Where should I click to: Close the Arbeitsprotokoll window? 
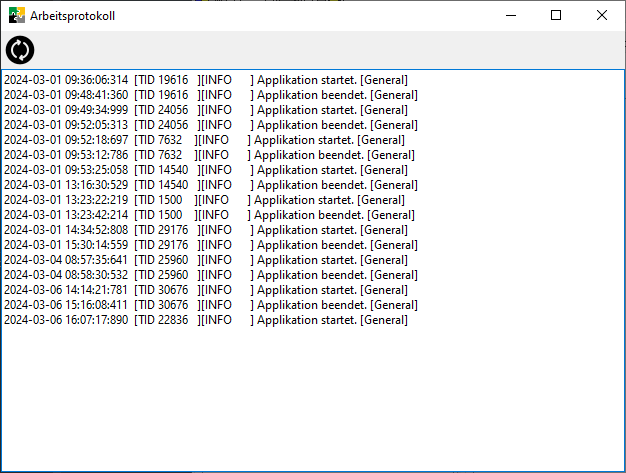(x=602, y=15)
